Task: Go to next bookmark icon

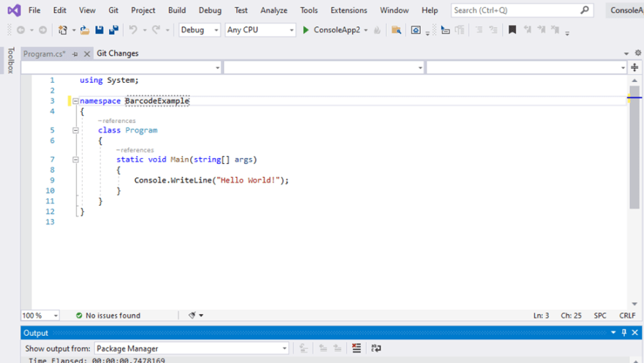Action: 542,29
